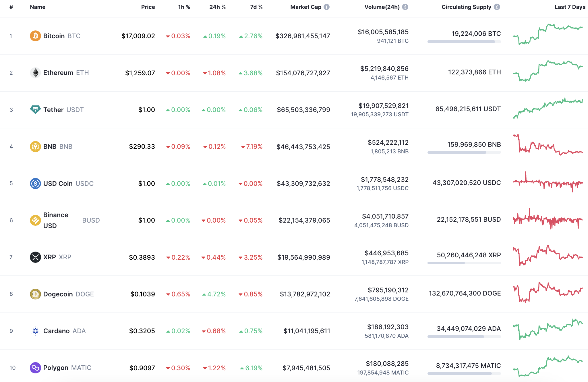This screenshot has width=588, height=382.
Task: Click the Binance USD logo
Action: [35, 220]
